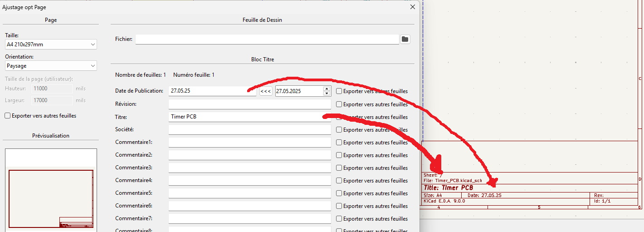Click the Fichier path input field
Viewport: 644px width, 232px height.
coord(267,39)
